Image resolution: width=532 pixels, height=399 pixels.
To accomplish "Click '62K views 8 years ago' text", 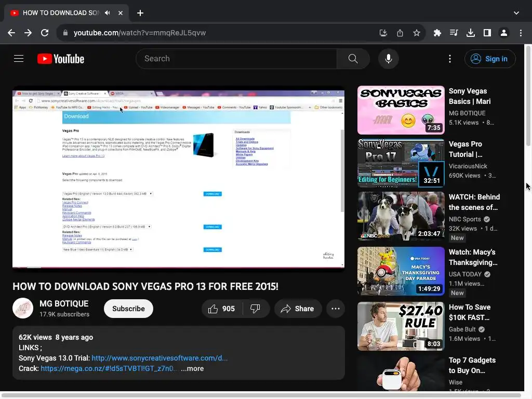I will [56, 337].
